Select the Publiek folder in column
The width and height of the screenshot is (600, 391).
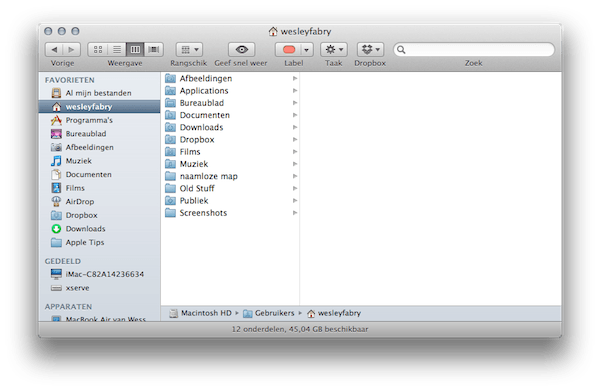pos(230,201)
